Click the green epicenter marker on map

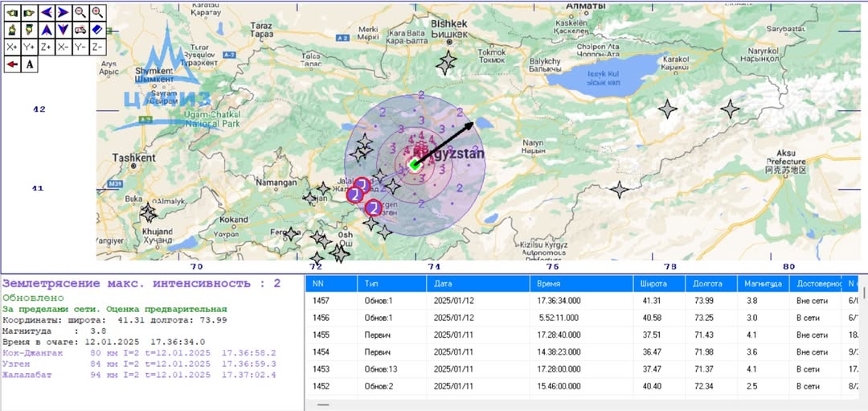pos(415,164)
